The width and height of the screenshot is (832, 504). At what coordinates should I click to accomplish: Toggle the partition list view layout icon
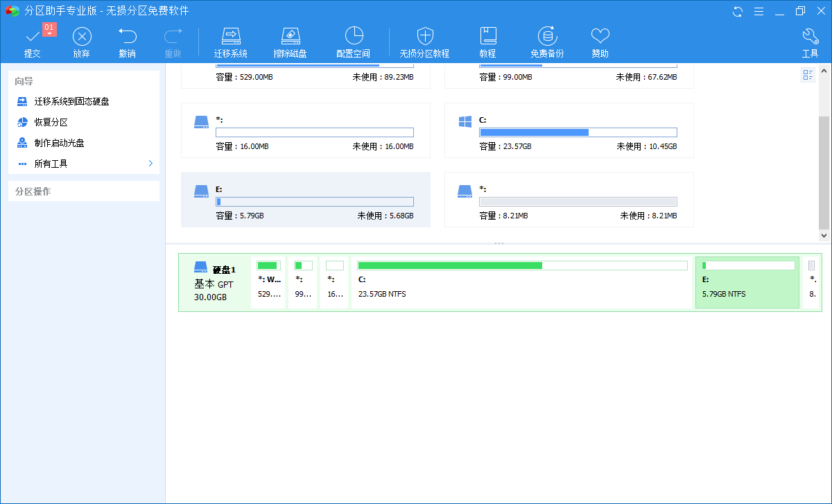click(808, 75)
